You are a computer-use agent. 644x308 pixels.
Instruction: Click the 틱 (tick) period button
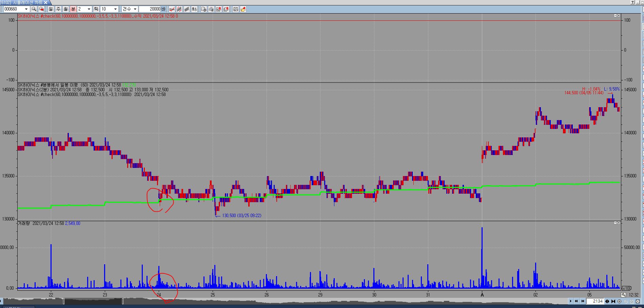tap(96, 9)
